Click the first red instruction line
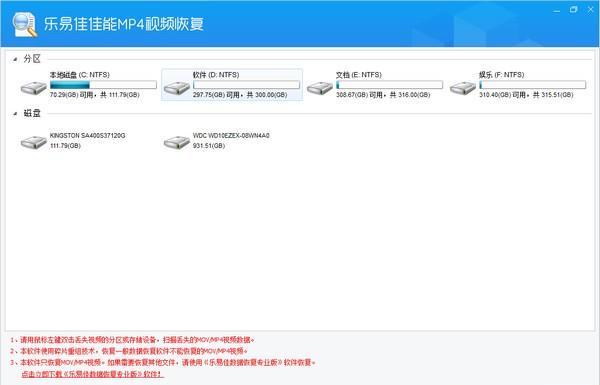 click(132, 340)
